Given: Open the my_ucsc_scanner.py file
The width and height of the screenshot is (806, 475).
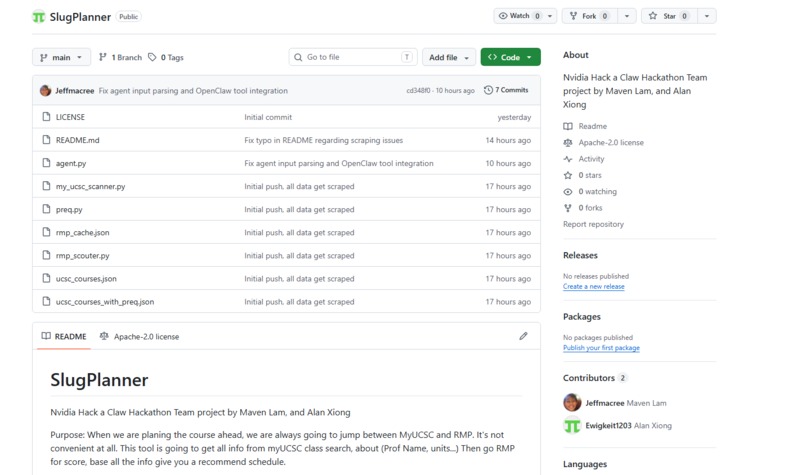Looking at the screenshot, I should pyautogui.click(x=90, y=186).
